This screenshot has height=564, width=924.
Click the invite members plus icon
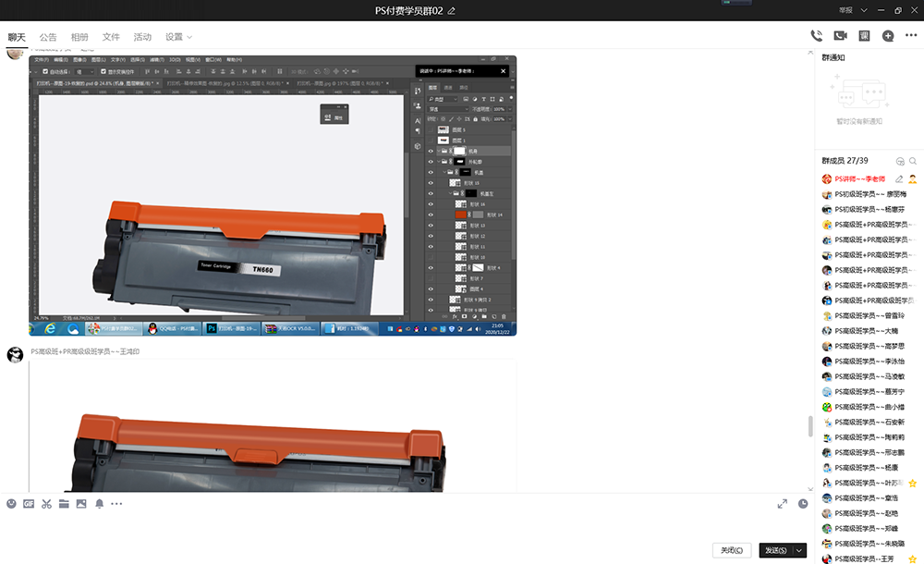point(888,36)
